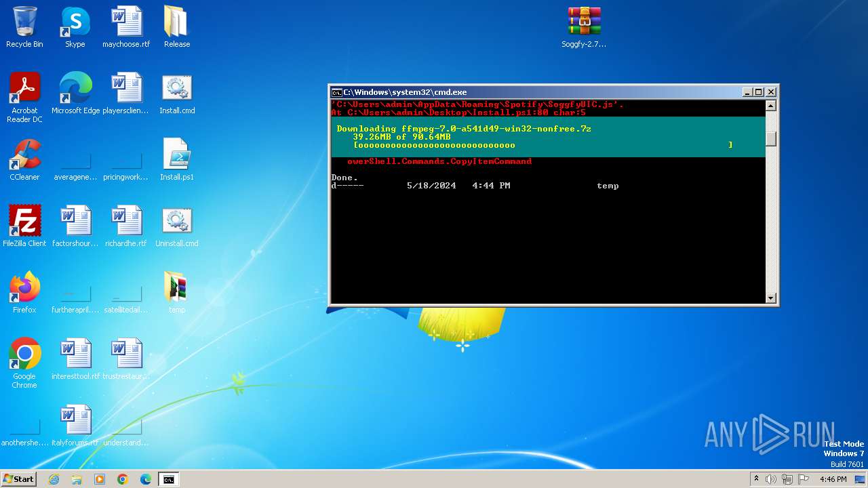Click the 'CopyItemCommand' error line
This screenshot has height=488, width=868.
(439, 161)
